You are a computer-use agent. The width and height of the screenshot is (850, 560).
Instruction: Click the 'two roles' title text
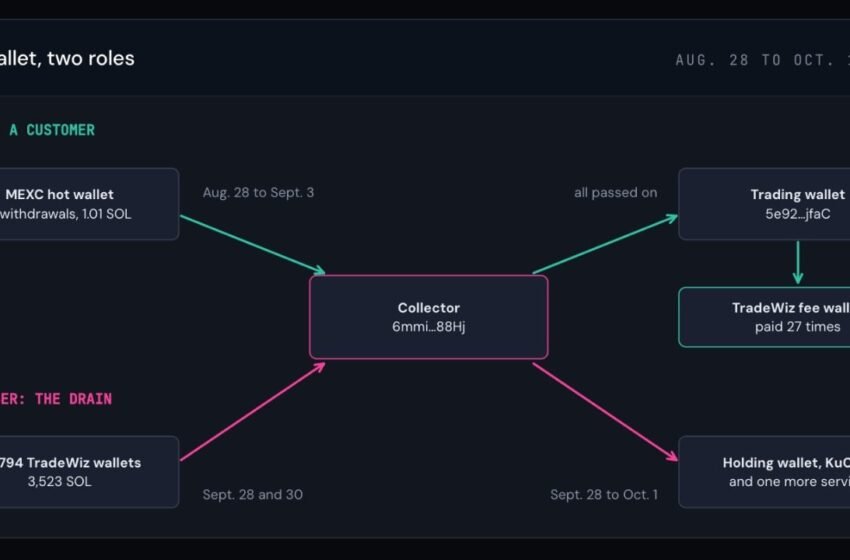point(91,58)
